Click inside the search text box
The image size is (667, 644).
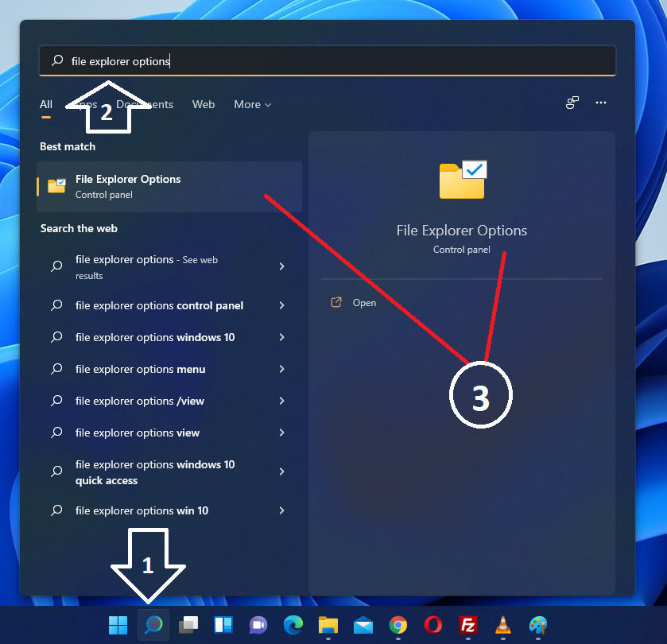(x=328, y=60)
